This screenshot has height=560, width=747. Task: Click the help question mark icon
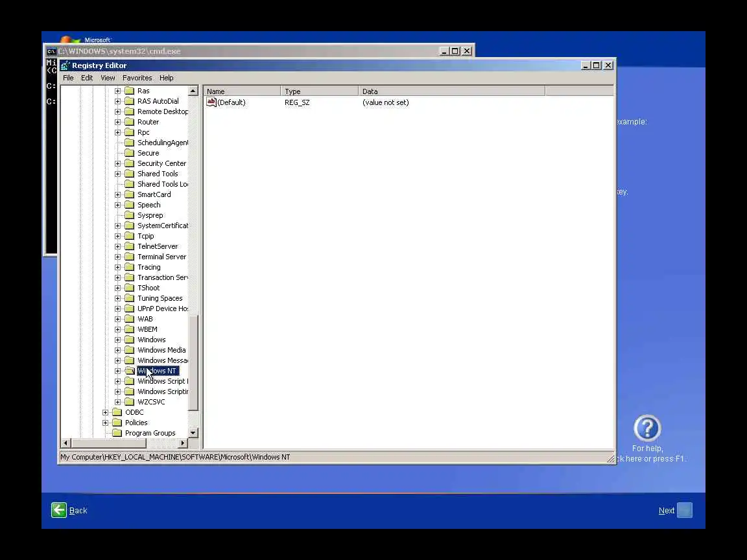click(x=647, y=428)
